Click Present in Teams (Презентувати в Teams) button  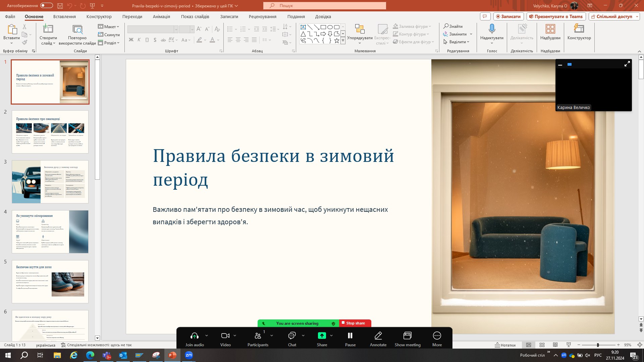556,16
